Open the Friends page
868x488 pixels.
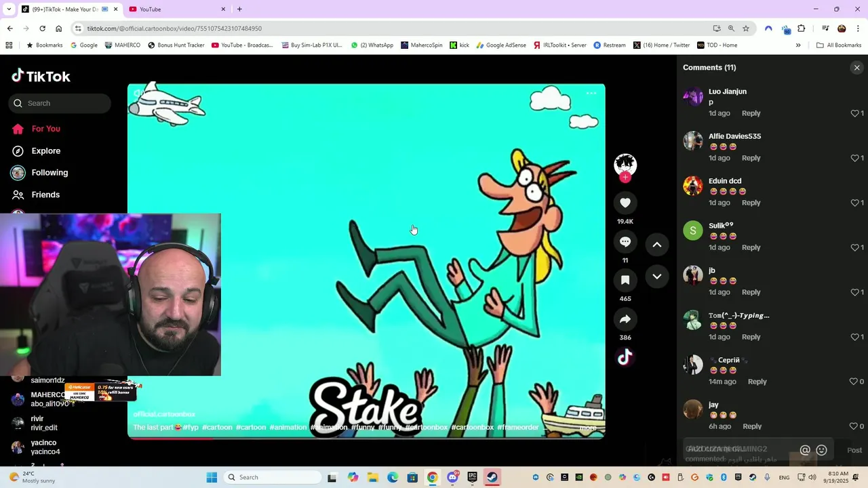tap(45, 195)
